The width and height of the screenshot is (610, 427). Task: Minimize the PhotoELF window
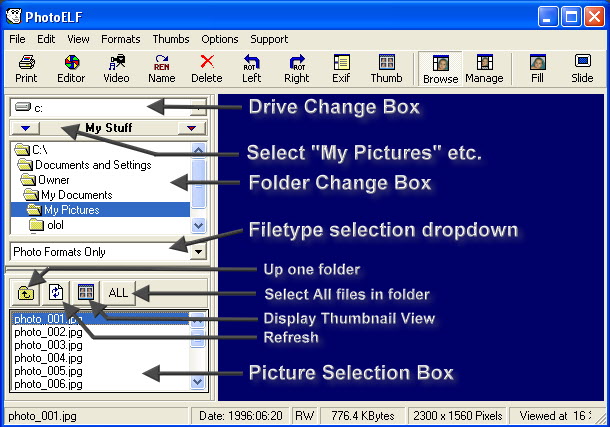(547, 18)
